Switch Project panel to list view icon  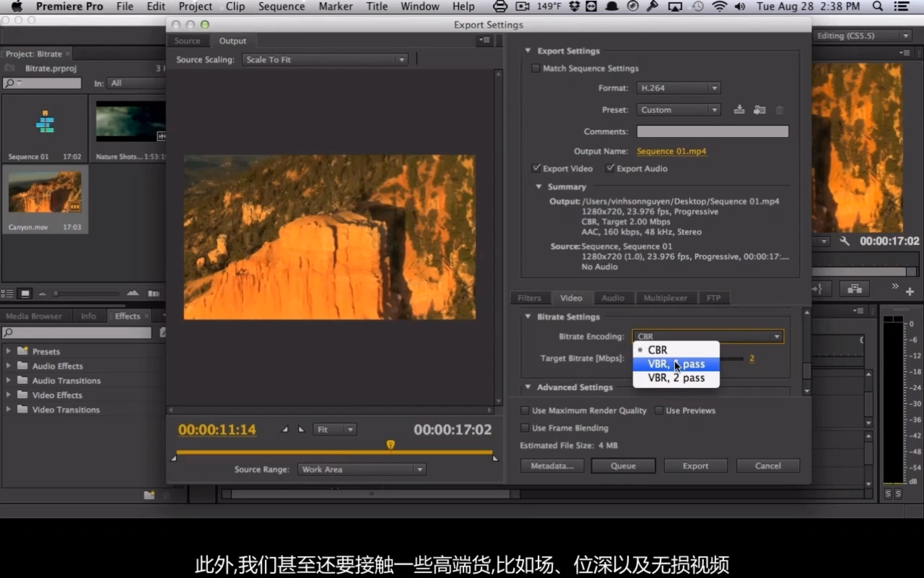coord(7,293)
